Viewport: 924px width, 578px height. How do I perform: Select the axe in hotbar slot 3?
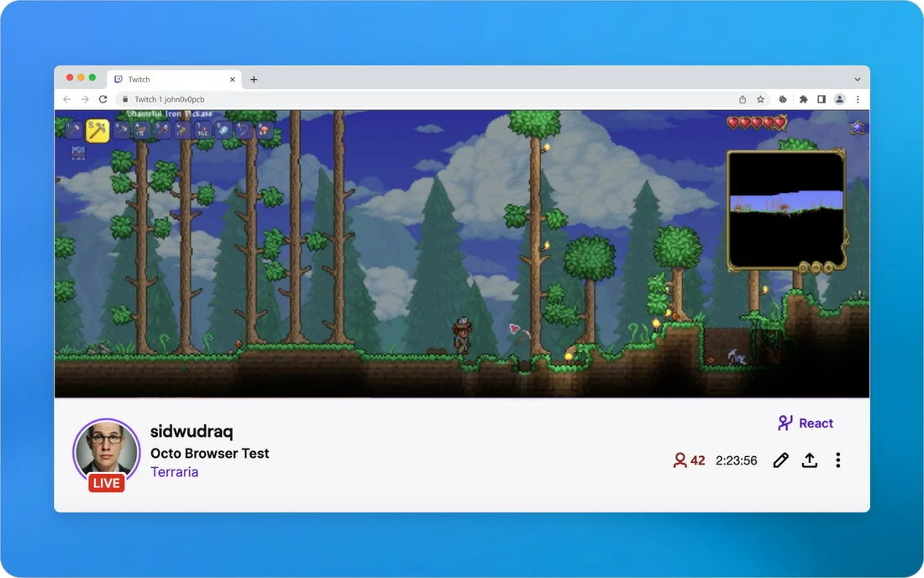click(x=122, y=129)
